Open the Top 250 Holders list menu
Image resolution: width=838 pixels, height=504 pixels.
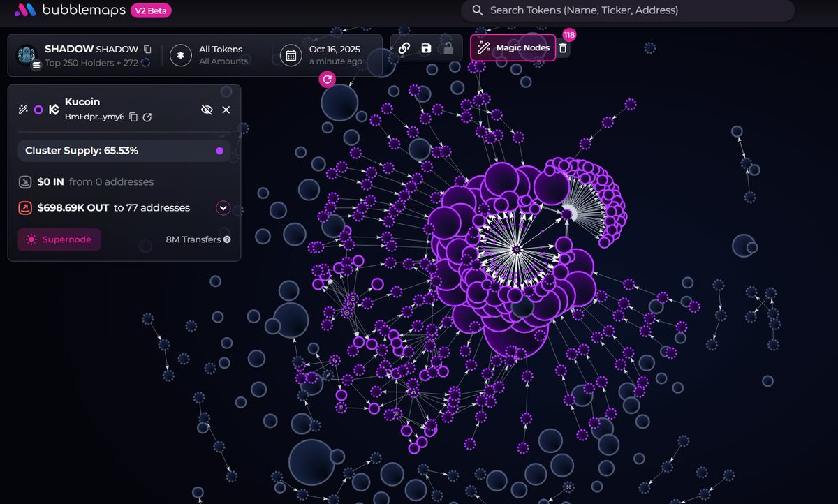pyautogui.click(x=36, y=65)
